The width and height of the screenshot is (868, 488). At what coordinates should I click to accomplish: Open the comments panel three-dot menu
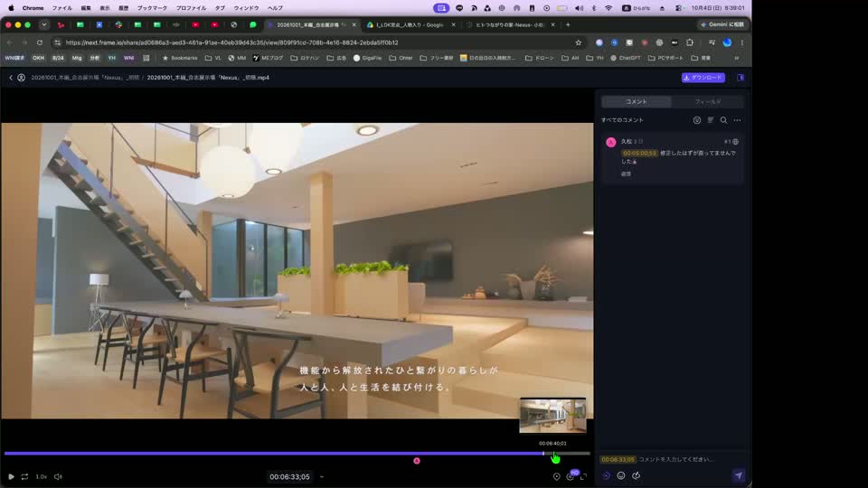click(738, 120)
